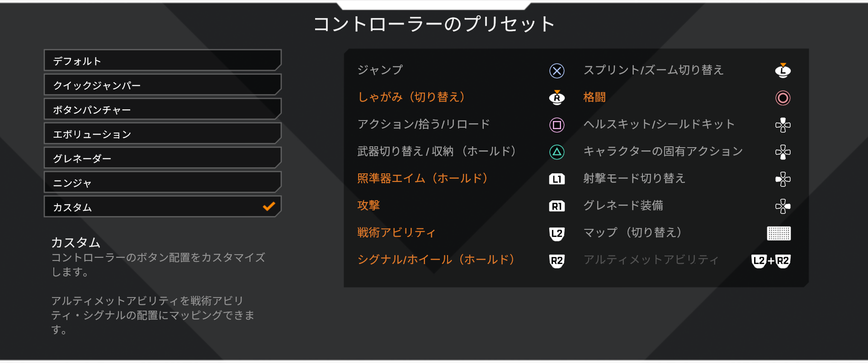Click the Circle button icon for 格闘
This screenshot has height=363, width=868.
783,98
